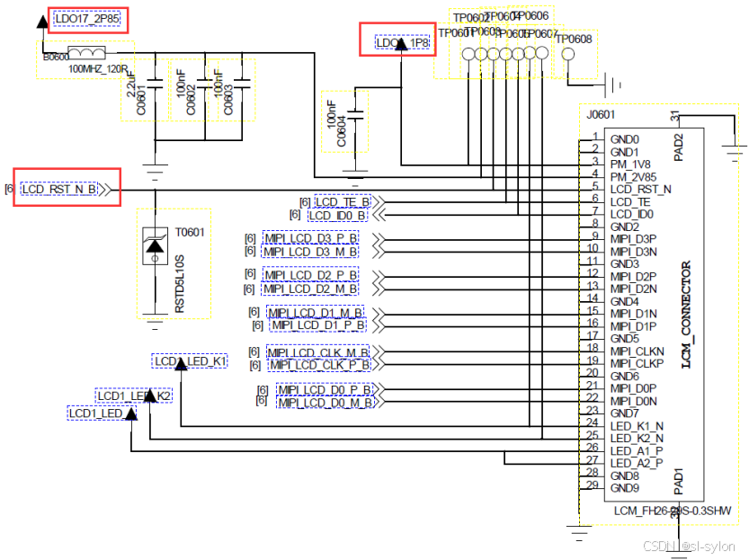Click pin name LED_A2_P on J0601
Screen dimensions: 749x560
(x=637, y=464)
